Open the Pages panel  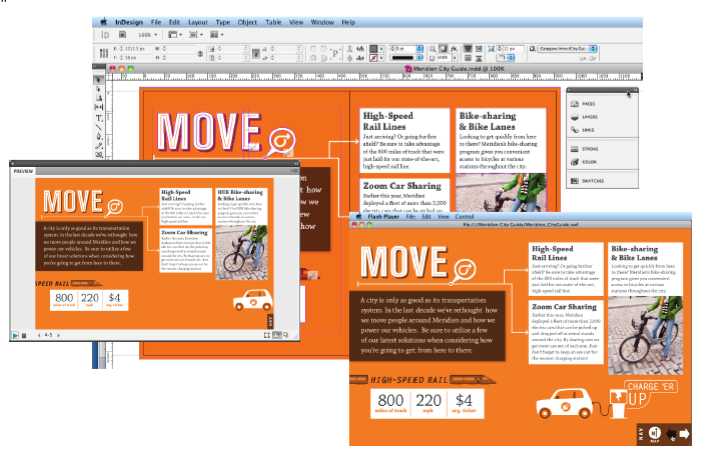click(588, 104)
